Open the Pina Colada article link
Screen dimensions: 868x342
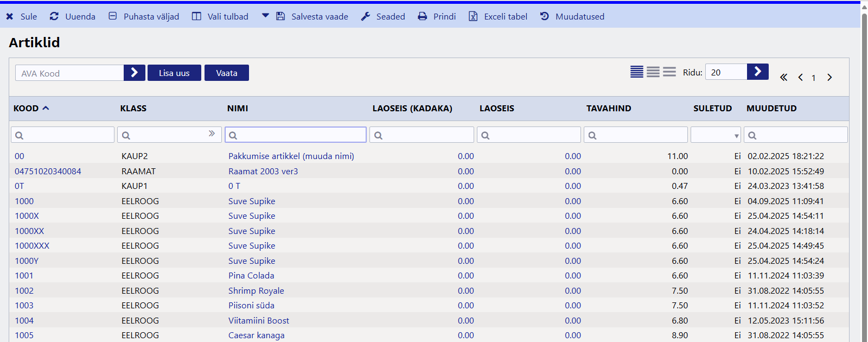coord(251,276)
